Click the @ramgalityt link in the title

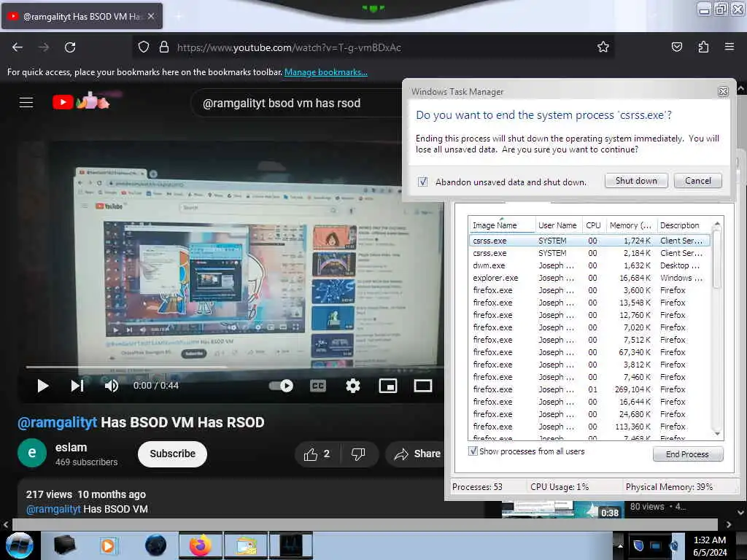[57, 422]
